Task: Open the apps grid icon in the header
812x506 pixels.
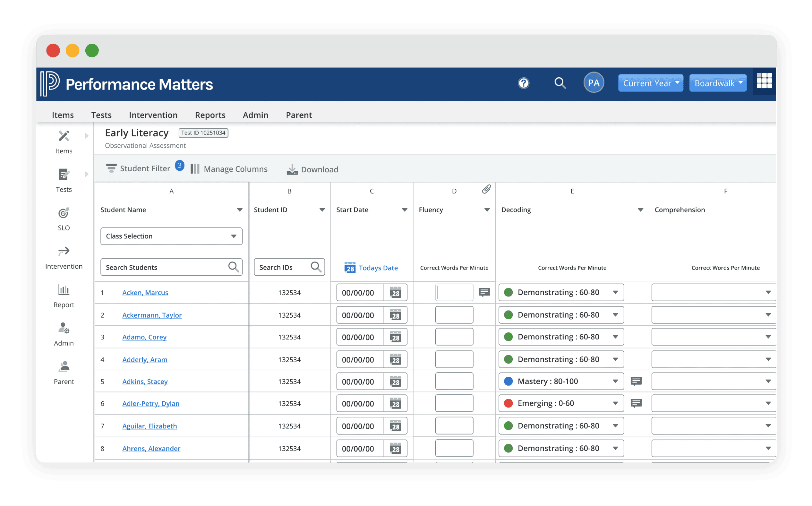Action: click(764, 81)
